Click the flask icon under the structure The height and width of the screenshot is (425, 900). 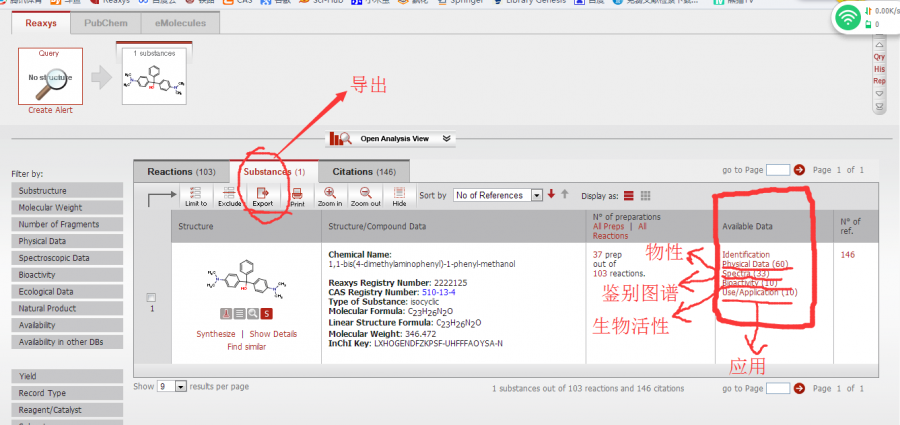point(226,314)
